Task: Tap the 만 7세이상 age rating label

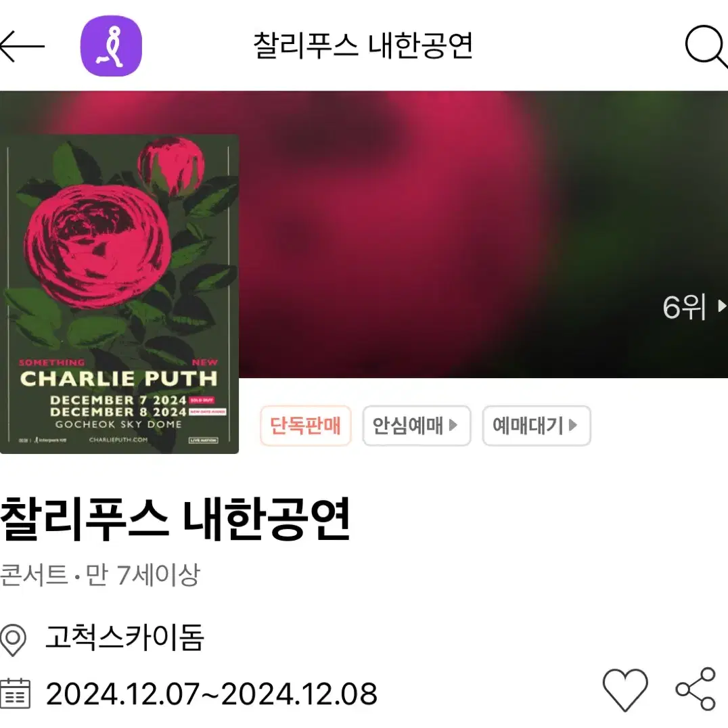Action: [x=143, y=575]
